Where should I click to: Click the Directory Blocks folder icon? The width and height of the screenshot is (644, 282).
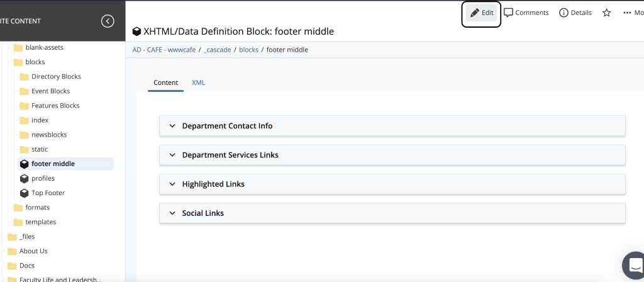pos(25,76)
